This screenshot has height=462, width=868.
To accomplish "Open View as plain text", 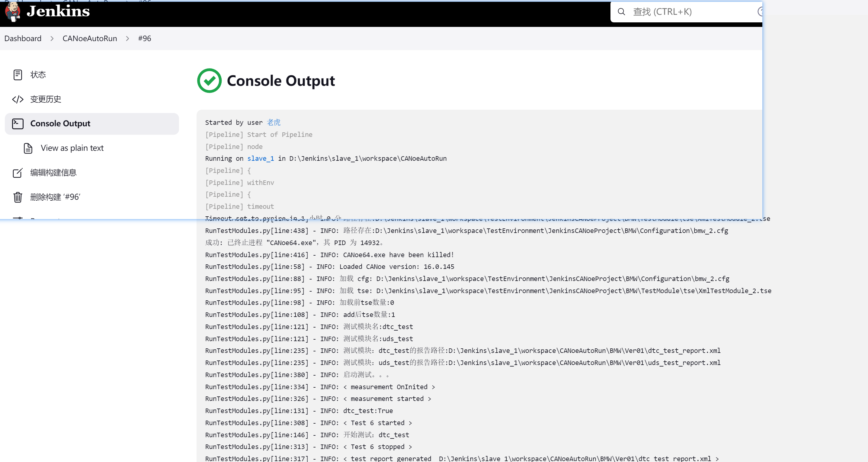I will tap(72, 148).
